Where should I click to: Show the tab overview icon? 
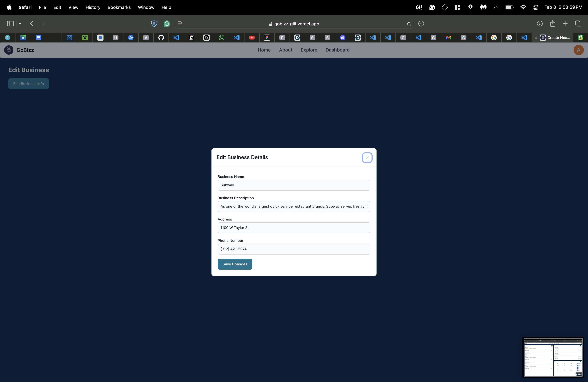click(x=578, y=24)
